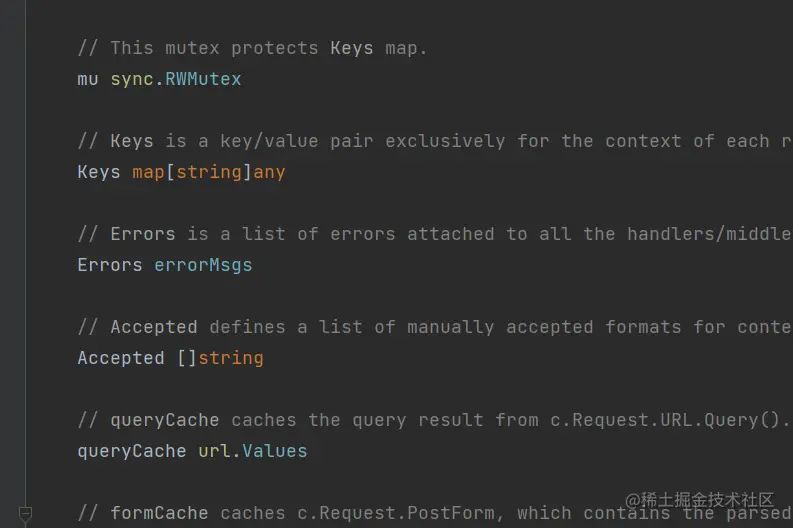
Task: Click the errorMsgs type reference
Action: pos(203,265)
